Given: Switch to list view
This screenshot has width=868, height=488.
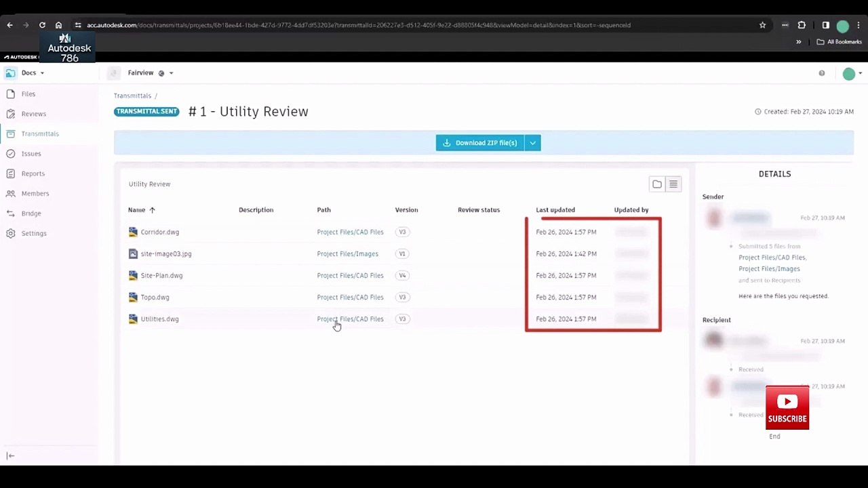Looking at the screenshot, I should pyautogui.click(x=673, y=184).
